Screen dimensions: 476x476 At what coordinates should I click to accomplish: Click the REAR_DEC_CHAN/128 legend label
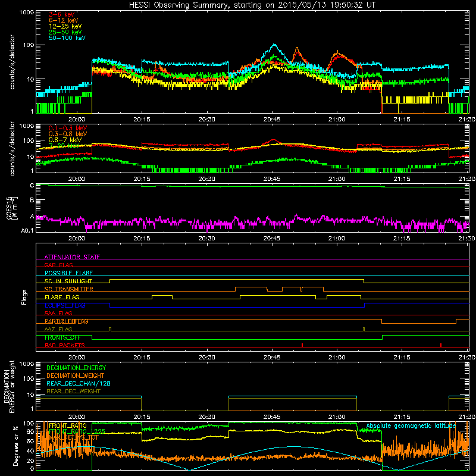pos(79,384)
